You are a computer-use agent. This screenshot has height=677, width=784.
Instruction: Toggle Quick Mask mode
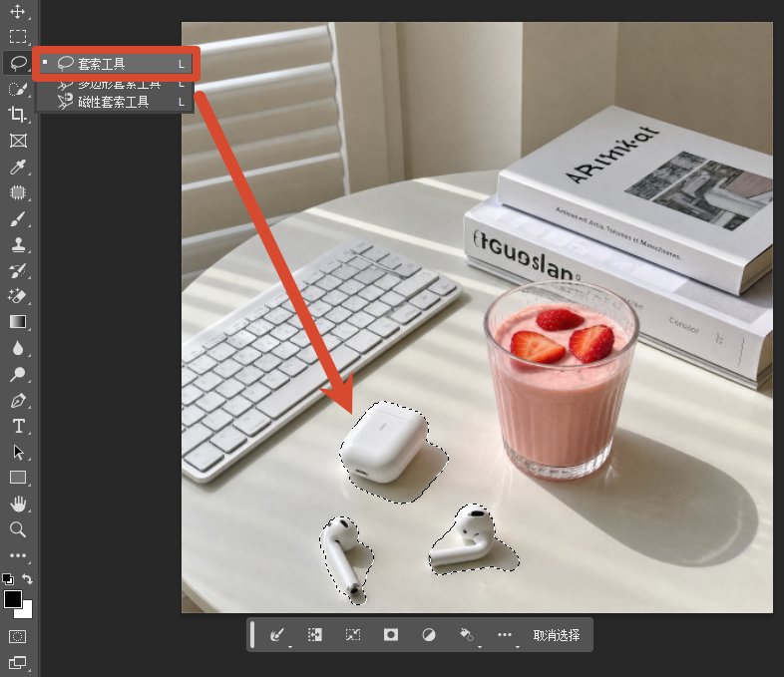click(x=18, y=636)
